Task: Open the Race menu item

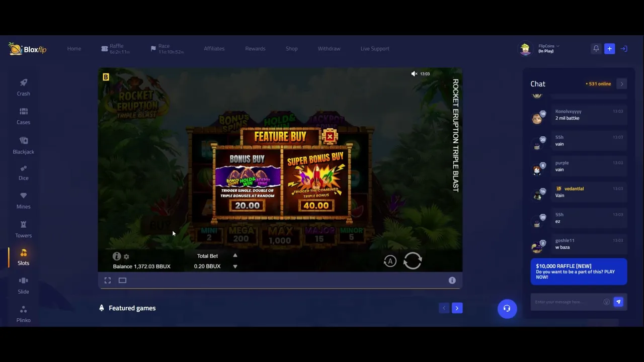Action: 167,49
